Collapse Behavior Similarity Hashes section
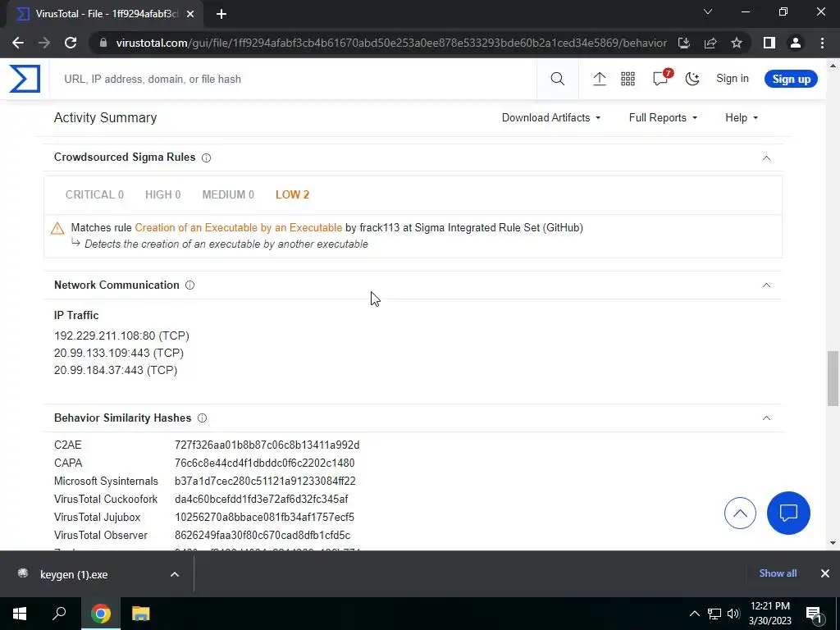The height and width of the screenshot is (630, 840). point(766,418)
